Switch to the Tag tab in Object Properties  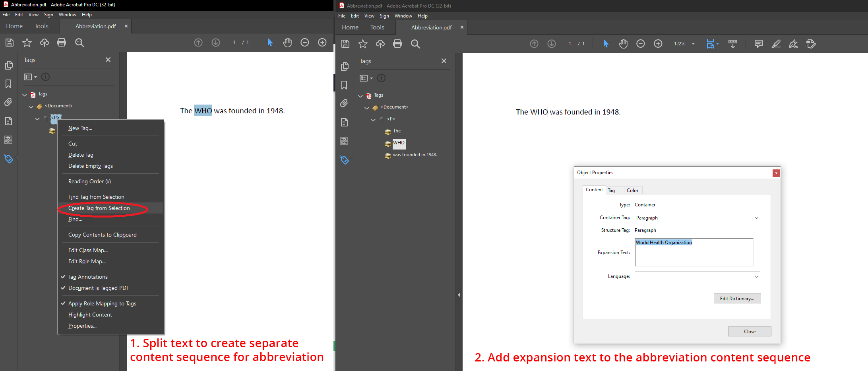(611, 190)
